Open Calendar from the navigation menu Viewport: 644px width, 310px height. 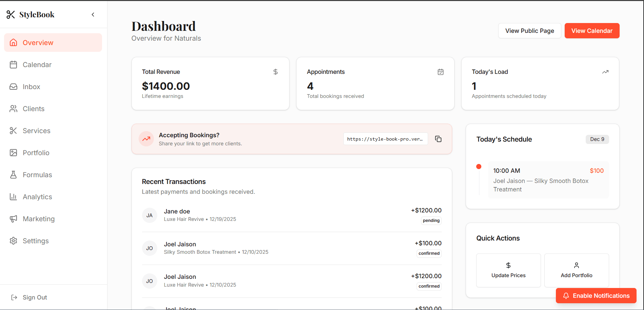pos(37,64)
